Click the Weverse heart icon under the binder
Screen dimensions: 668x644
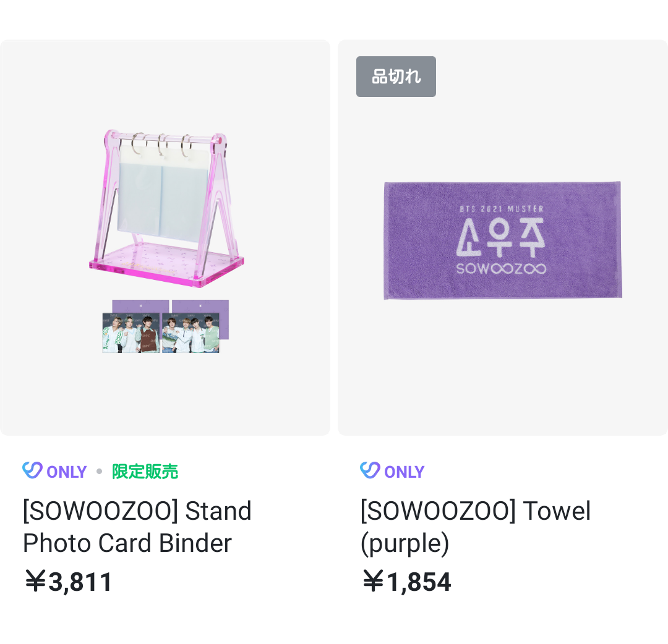(x=32, y=470)
